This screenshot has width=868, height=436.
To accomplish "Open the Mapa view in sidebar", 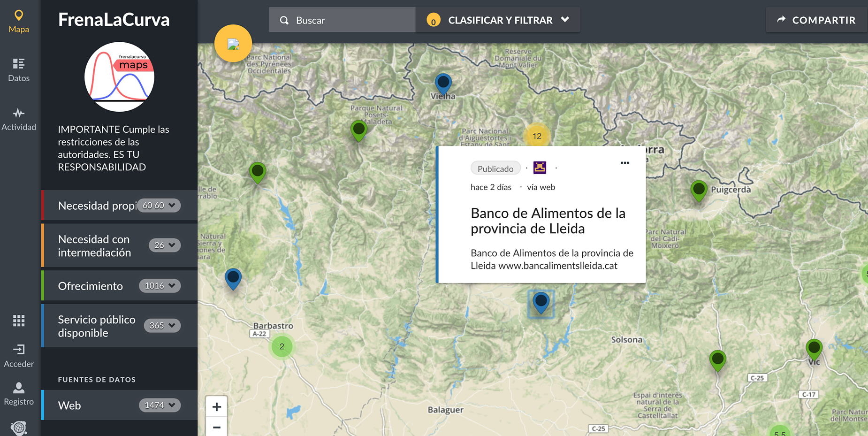I will 19,22.
